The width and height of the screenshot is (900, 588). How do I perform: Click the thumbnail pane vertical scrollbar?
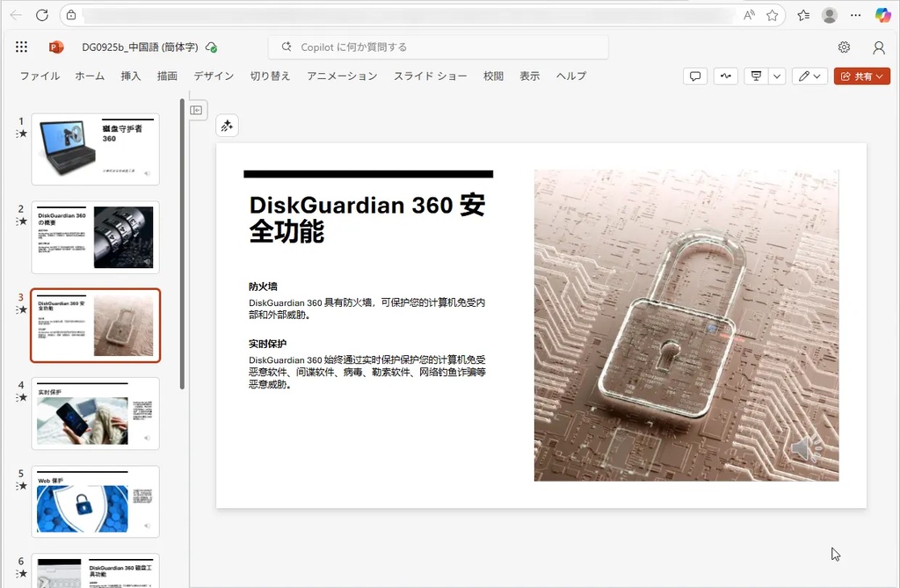point(182,244)
